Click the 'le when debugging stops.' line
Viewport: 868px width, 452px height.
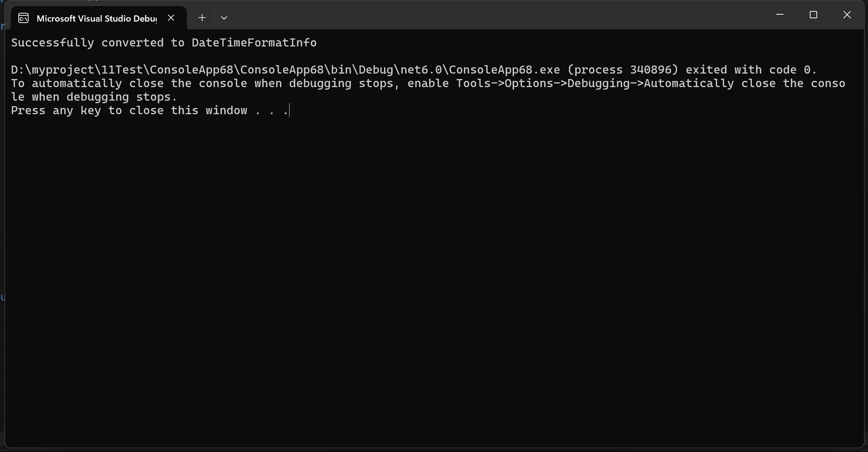(94, 97)
